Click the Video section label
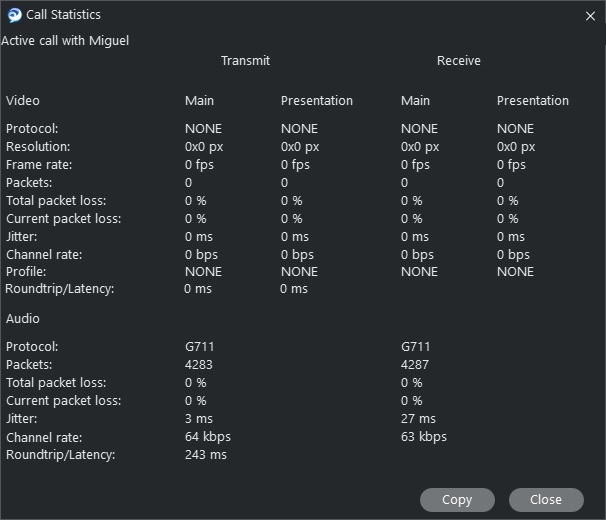606x520 pixels. (x=23, y=101)
